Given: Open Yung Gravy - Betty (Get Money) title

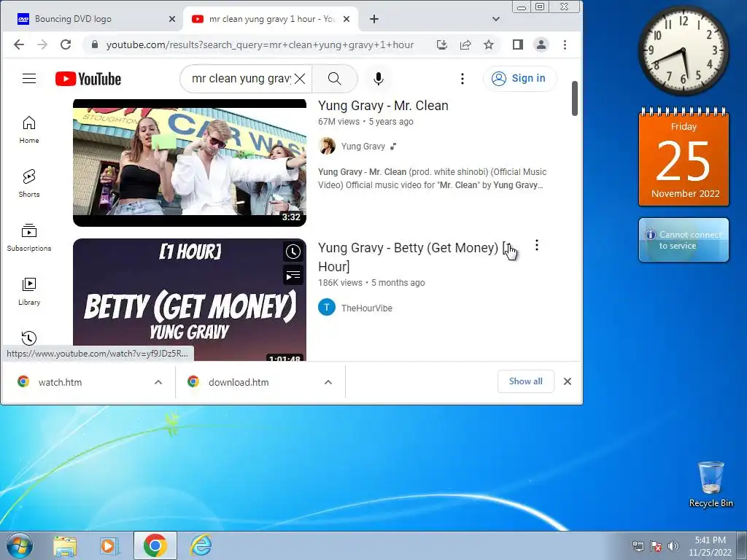Looking at the screenshot, I should [413, 257].
